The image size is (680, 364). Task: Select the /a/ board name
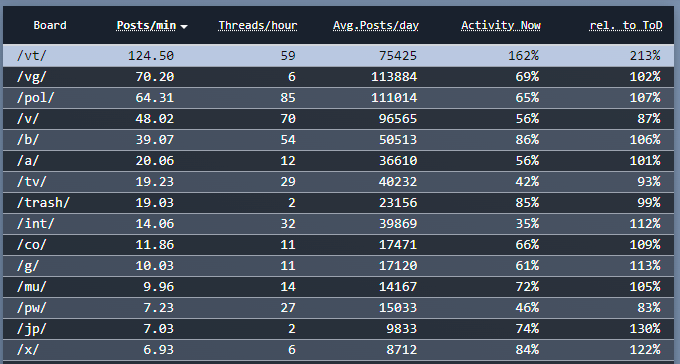[28, 161]
